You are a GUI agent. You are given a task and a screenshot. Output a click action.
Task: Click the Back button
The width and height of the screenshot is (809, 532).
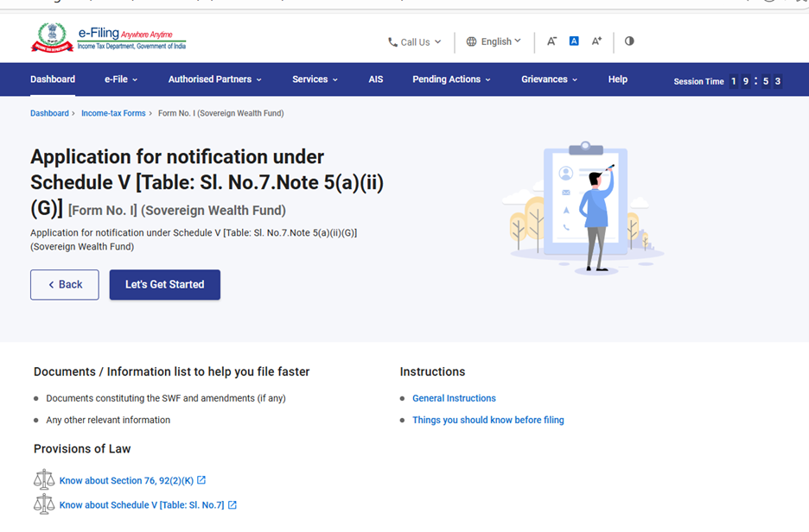click(64, 284)
